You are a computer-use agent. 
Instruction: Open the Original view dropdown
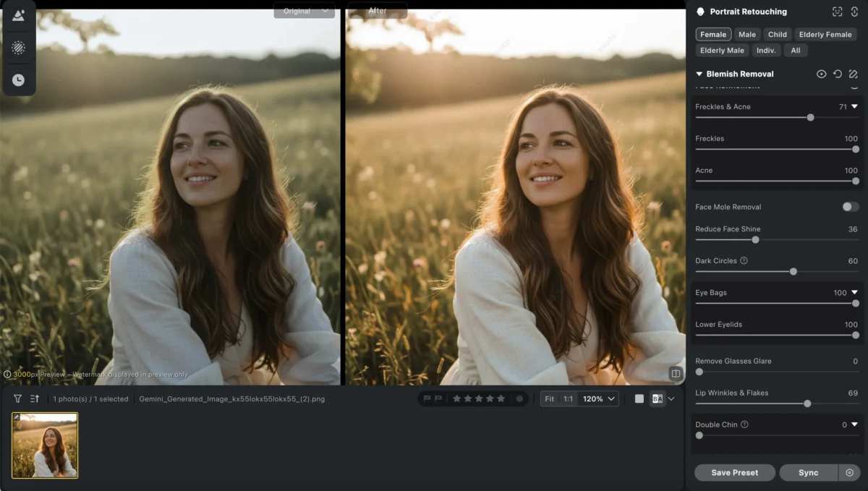(304, 11)
